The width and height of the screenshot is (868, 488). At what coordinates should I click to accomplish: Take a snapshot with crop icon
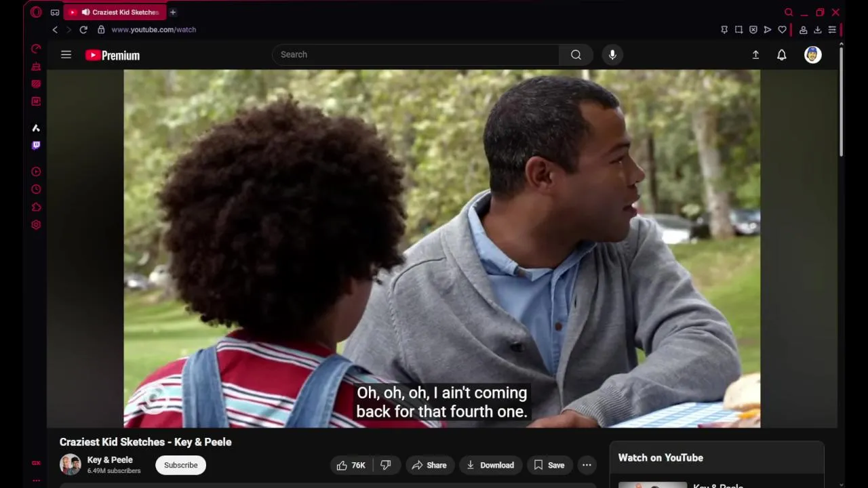click(738, 30)
